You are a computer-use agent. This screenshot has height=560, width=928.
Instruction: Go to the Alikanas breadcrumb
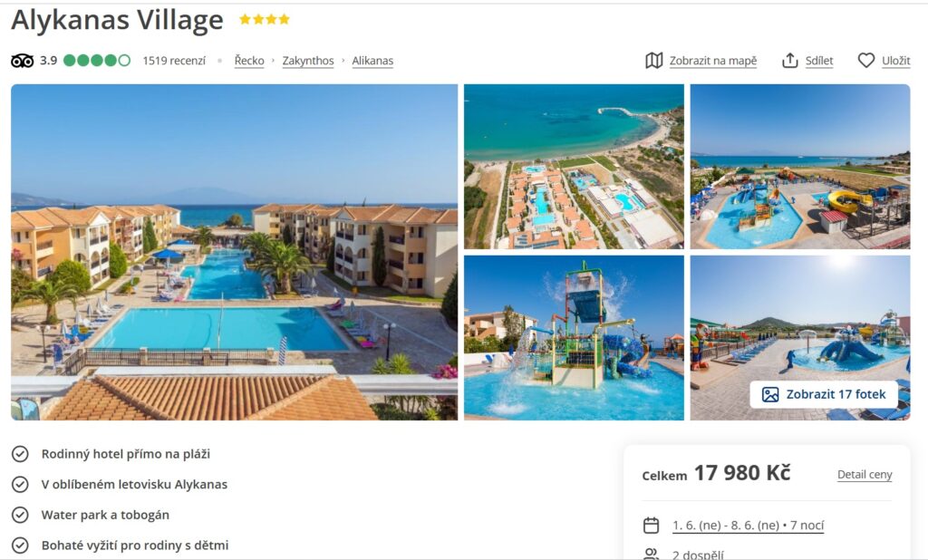372,61
